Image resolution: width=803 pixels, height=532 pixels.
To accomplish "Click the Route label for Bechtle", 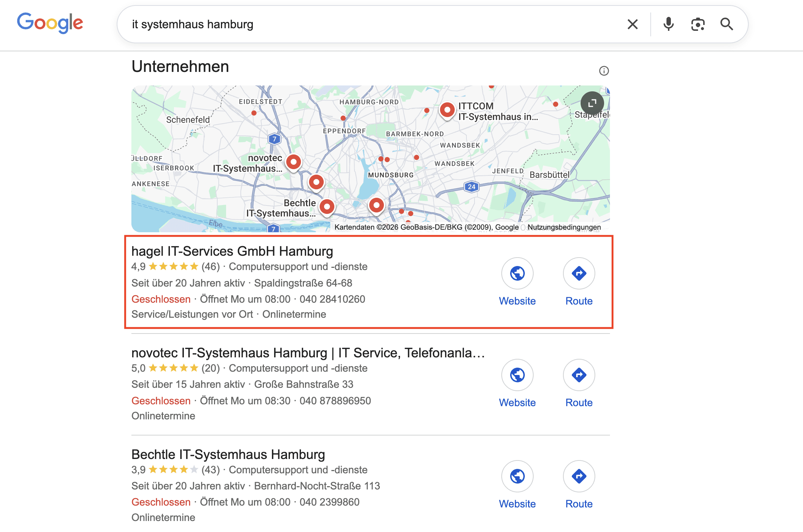I will point(579,504).
